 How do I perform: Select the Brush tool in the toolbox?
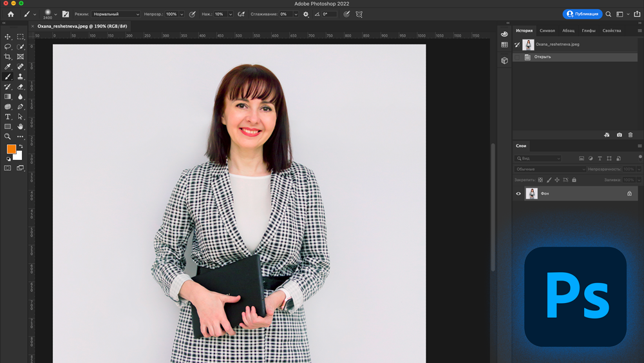tap(7, 77)
